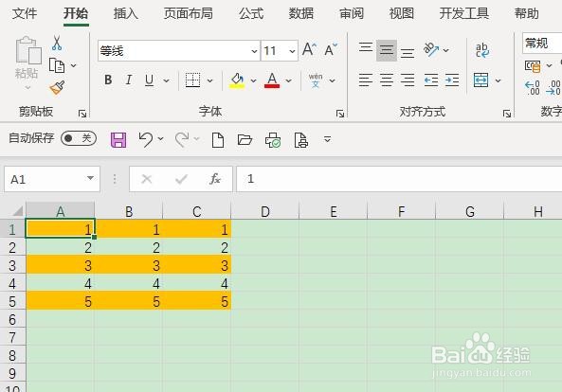
Task: Click Merge and Center icon
Action: pos(480,80)
